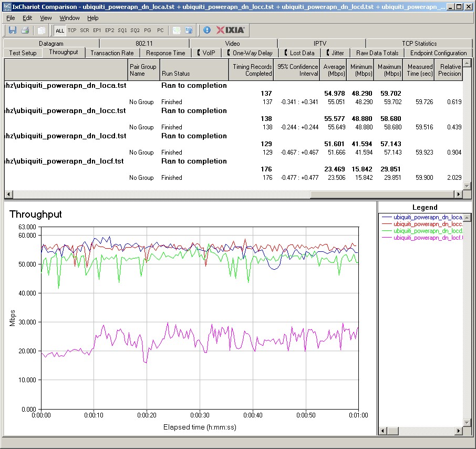Viewport: 476px width, 449px height.
Task: Toggle the SCR filter button
Action: coord(85,30)
